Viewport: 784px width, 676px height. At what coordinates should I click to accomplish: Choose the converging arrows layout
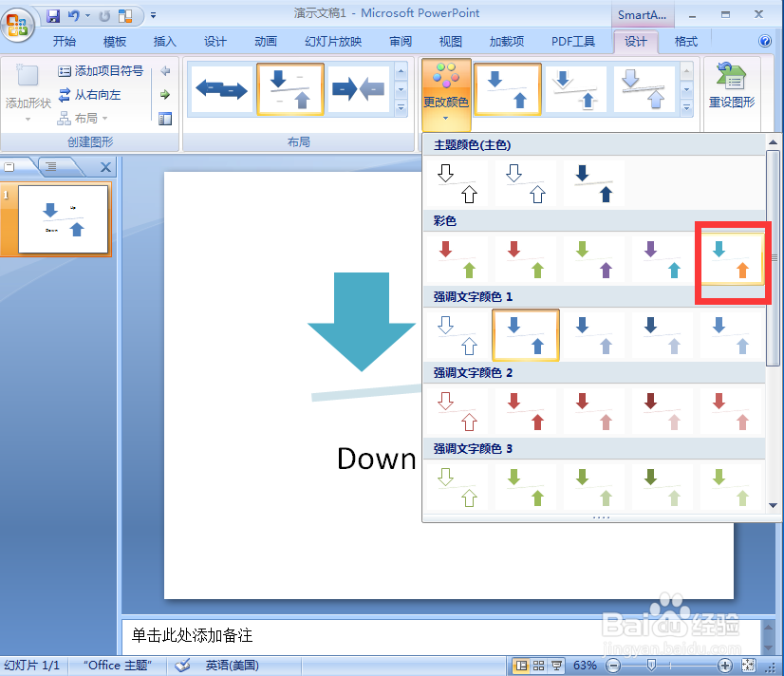pos(358,90)
